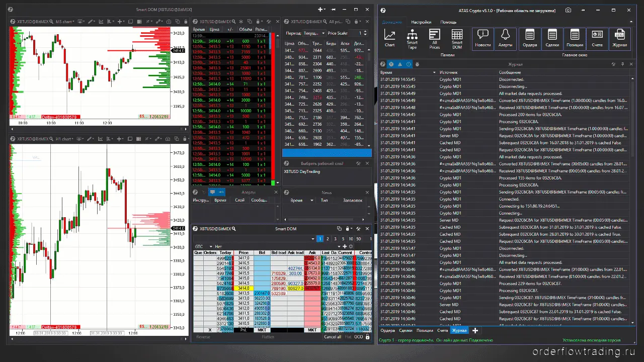
Task: Expand the GTC order type dropdown
Action: (x=203, y=246)
